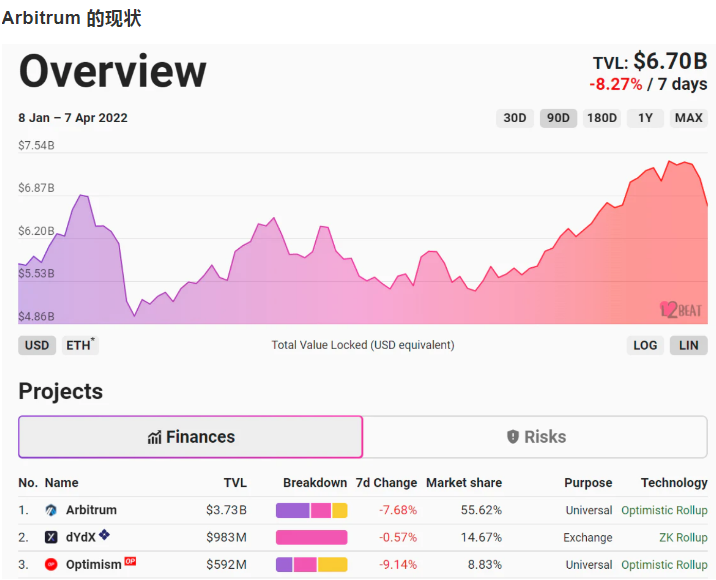Screen dimensions: 716x580
Task: Open the Finances tab
Action: (190, 437)
